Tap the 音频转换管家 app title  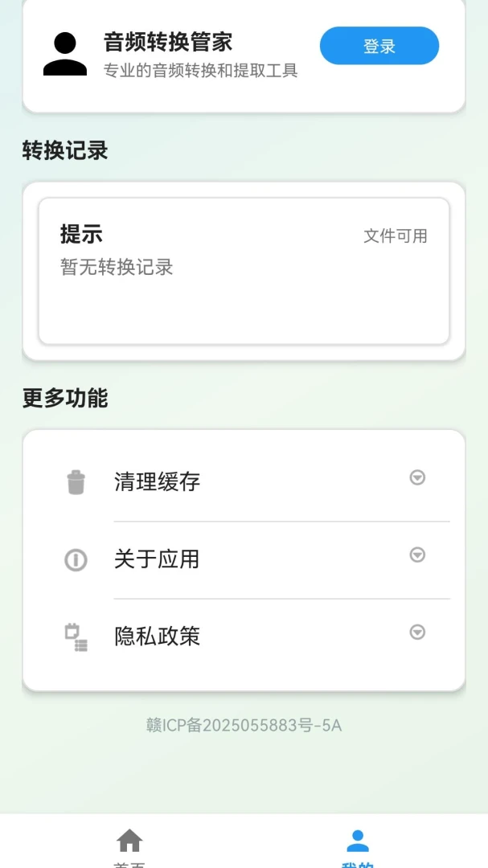point(168,42)
